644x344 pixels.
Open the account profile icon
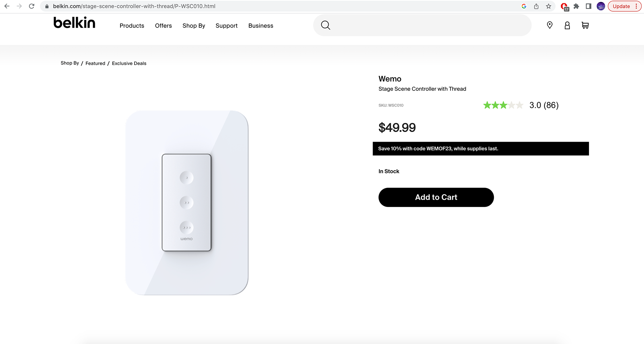[x=567, y=25]
